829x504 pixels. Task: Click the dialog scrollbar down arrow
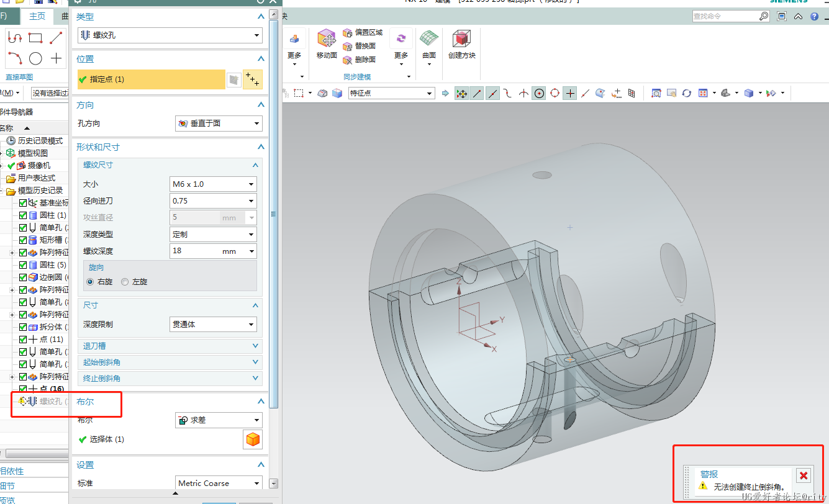(274, 483)
